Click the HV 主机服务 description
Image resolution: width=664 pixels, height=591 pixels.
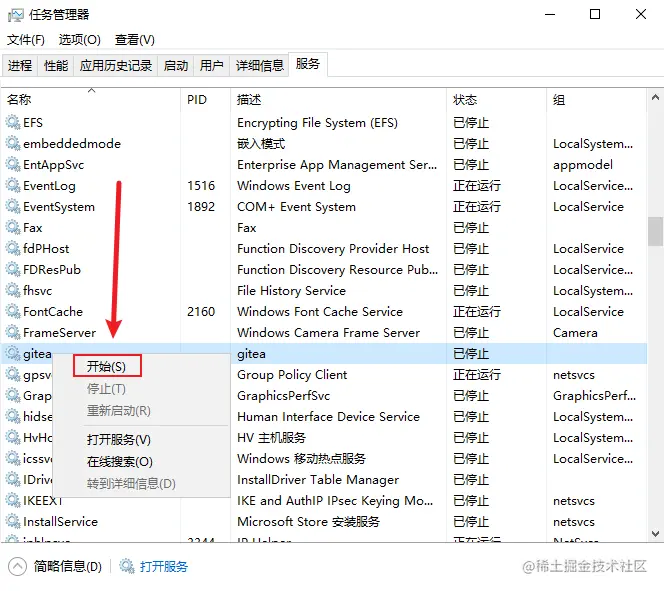271,438
